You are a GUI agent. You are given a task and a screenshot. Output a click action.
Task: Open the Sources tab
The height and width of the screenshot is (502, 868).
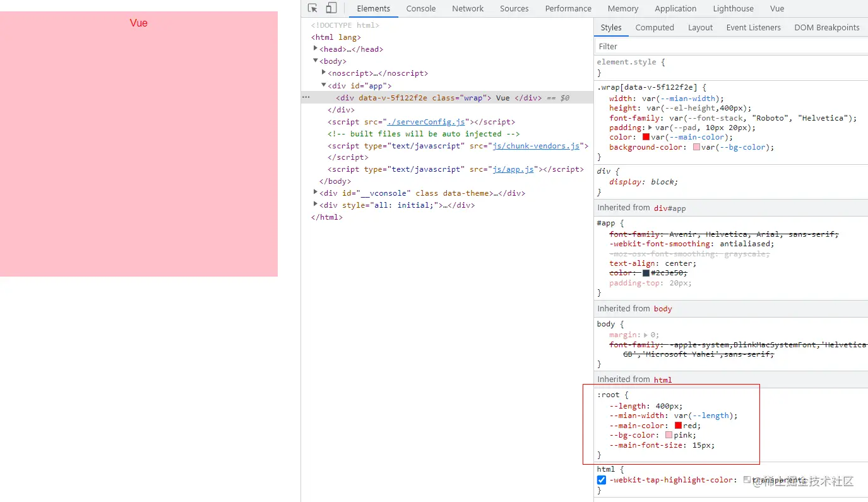pyautogui.click(x=514, y=9)
